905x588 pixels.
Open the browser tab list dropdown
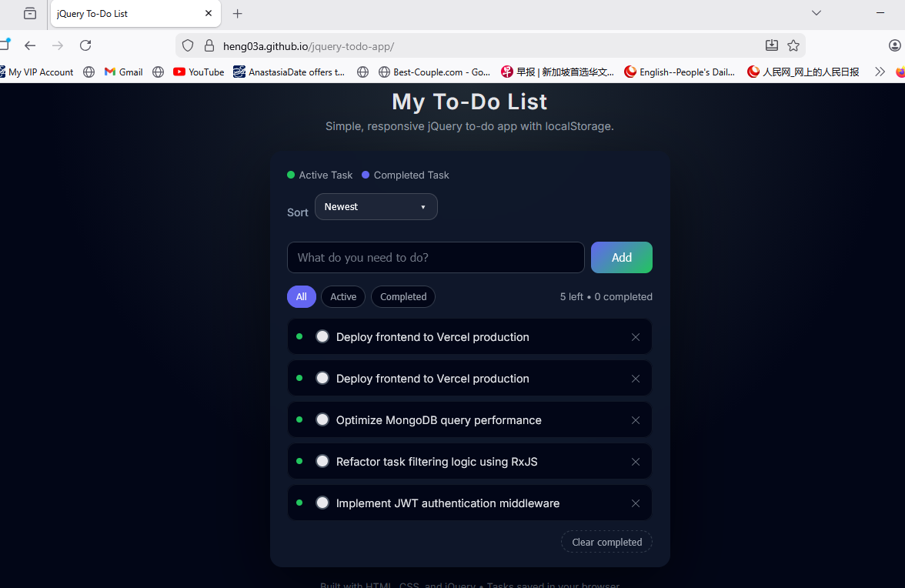(x=816, y=13)
